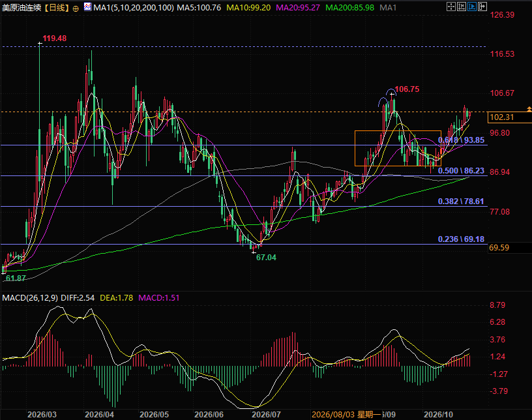
Task: Click the DEA:1.78 readout
Action: (x=116, y=298)
